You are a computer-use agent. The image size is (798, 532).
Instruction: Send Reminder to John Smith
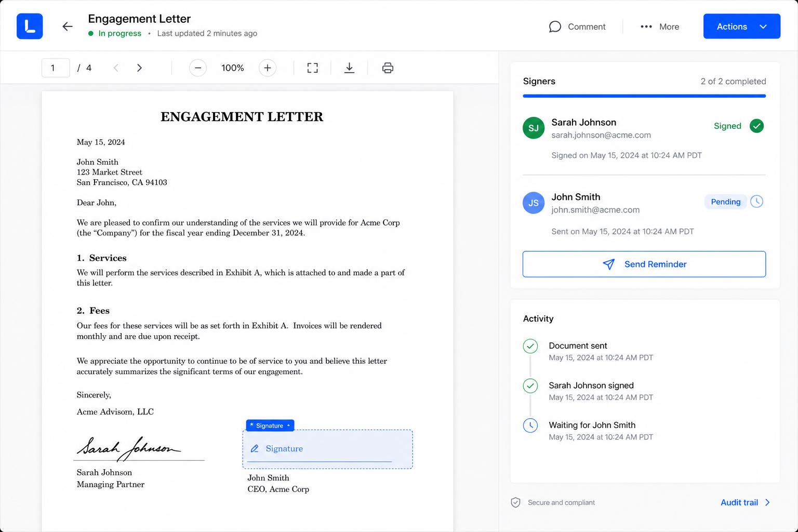644,264
